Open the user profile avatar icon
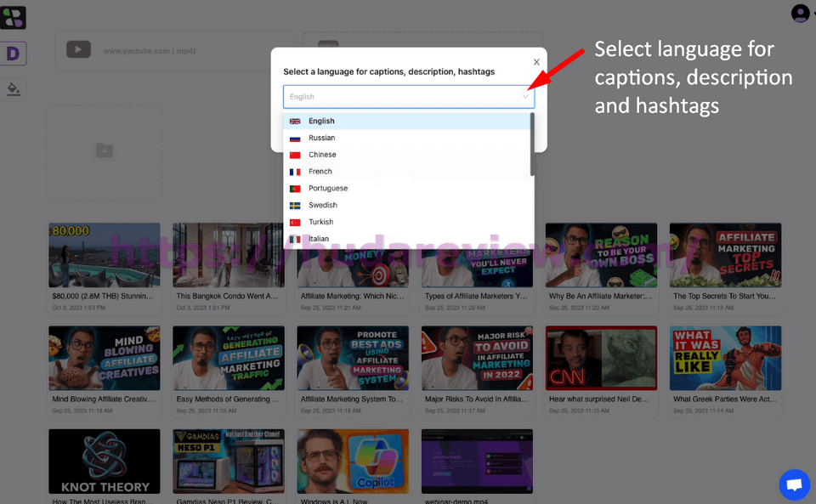The width and height of the screenshot is (816, 504). (x=800, y=14)
